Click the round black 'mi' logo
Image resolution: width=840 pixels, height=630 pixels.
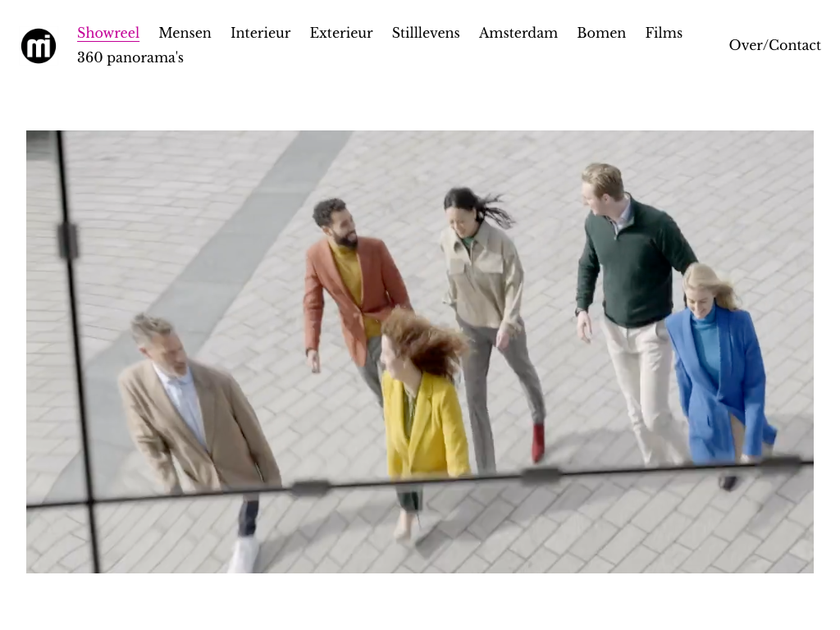pyautogui.click(x=39, y=46)
